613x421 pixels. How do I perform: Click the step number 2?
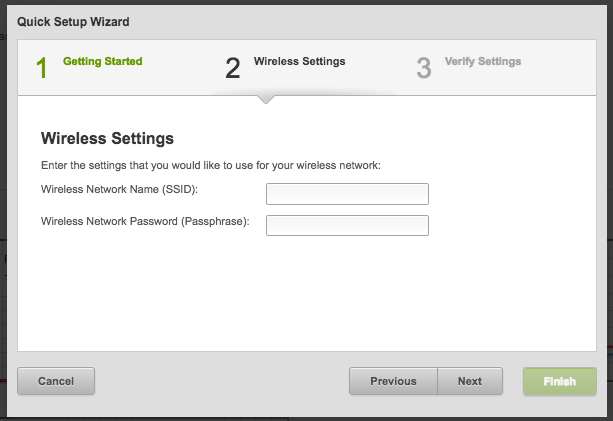point(233,68)
